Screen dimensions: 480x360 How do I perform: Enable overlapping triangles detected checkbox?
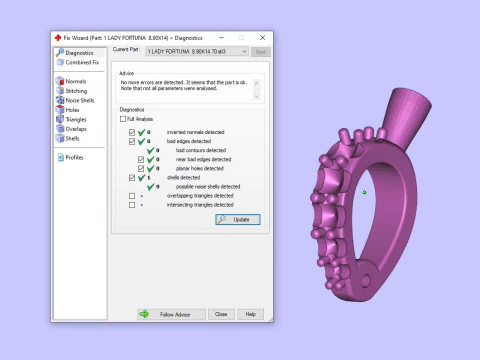point(132,196)
